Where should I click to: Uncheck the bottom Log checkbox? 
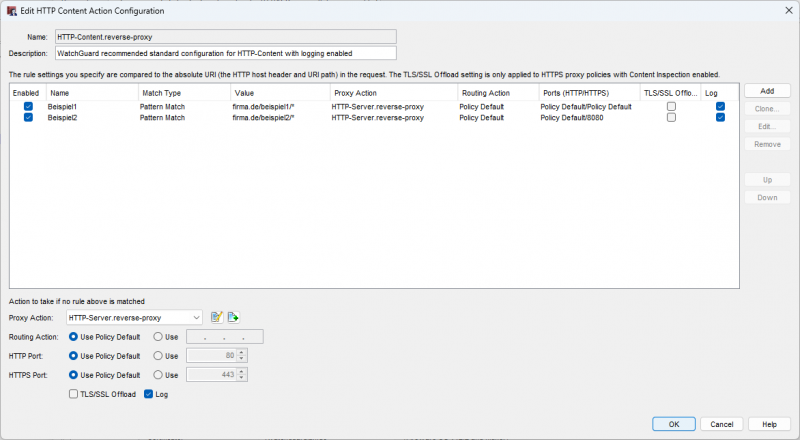[148, 394]
